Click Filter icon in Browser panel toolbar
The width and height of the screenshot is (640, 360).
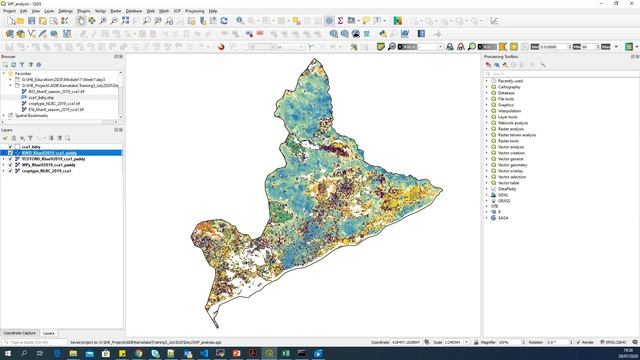point(22,65)
